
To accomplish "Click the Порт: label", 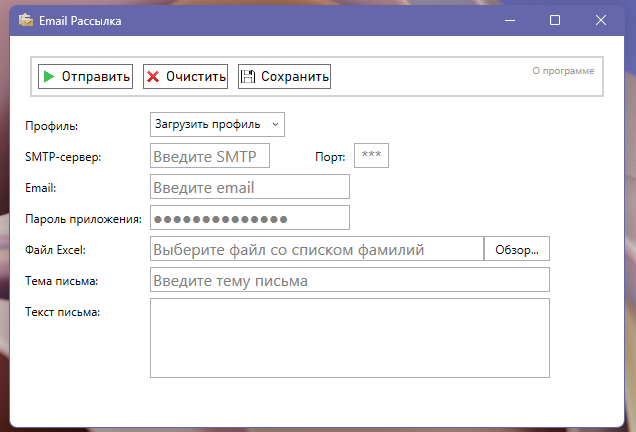I will pyautogui.click(x=330, y=157).
